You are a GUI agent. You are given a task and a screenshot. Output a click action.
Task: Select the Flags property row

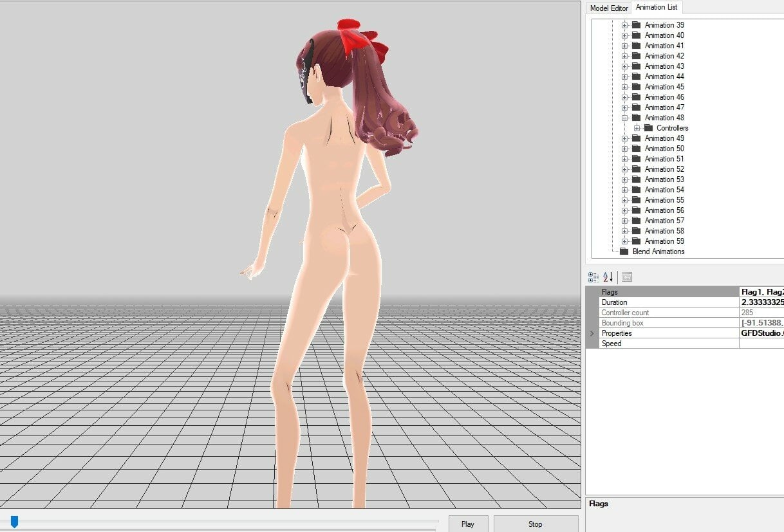point(691,292)
